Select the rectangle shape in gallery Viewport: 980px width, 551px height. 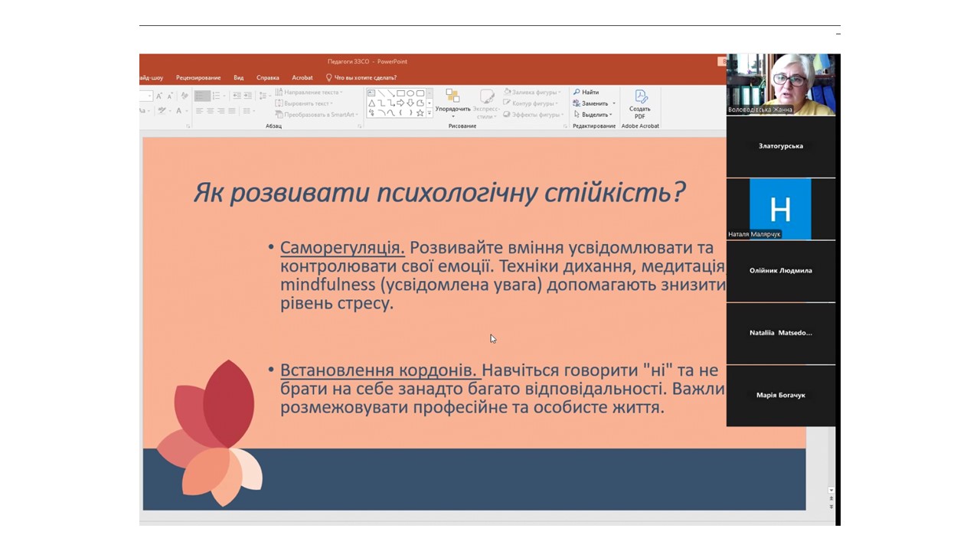click(x=400, y=93)
